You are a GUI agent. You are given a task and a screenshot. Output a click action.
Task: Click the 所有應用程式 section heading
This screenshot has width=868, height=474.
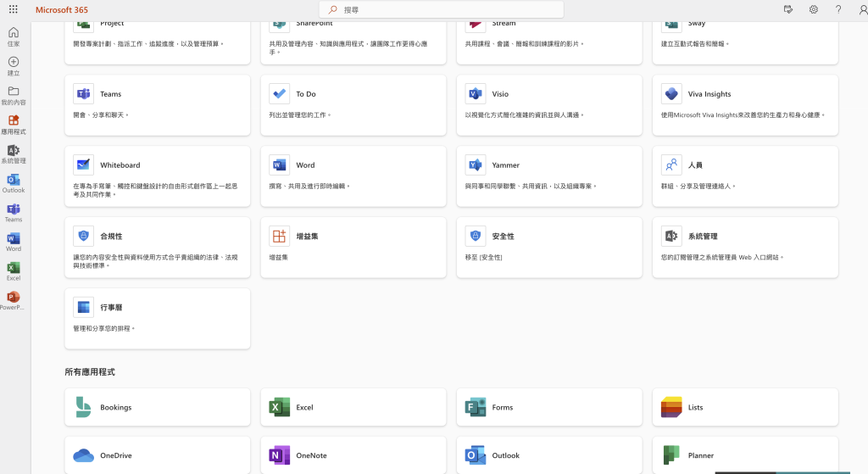pos(90,372)
